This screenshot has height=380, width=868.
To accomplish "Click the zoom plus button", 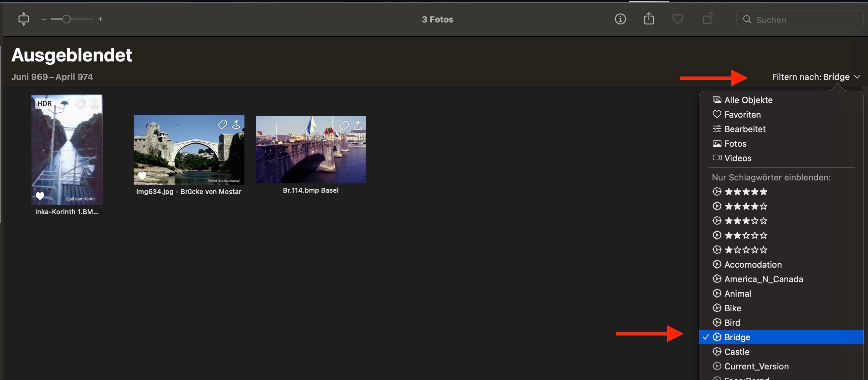I will click(x=101, y=19).
